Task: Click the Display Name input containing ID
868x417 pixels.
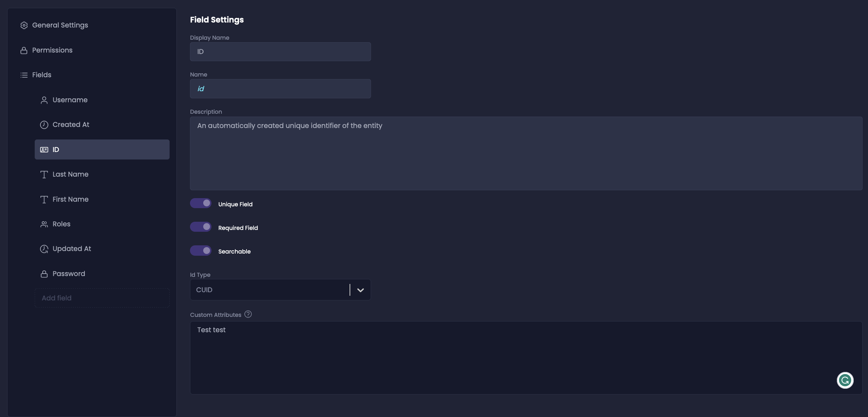Action: click(x=280, y=51)
